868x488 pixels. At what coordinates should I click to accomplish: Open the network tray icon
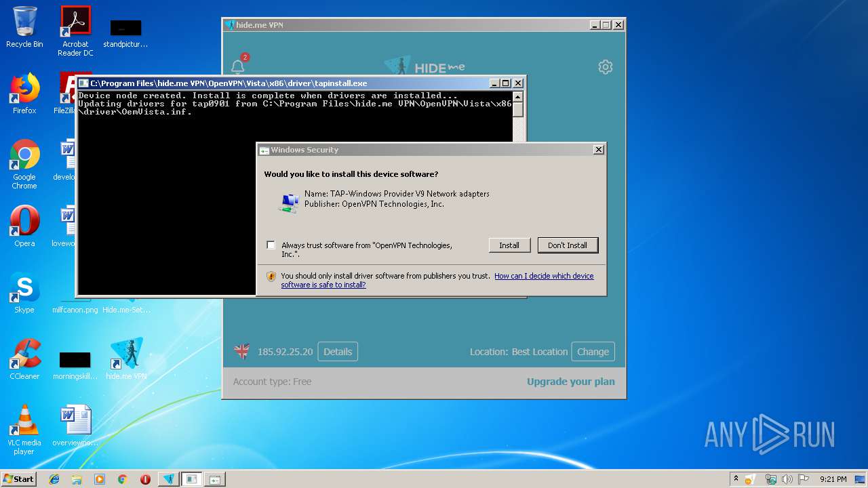tap(770, 479)
